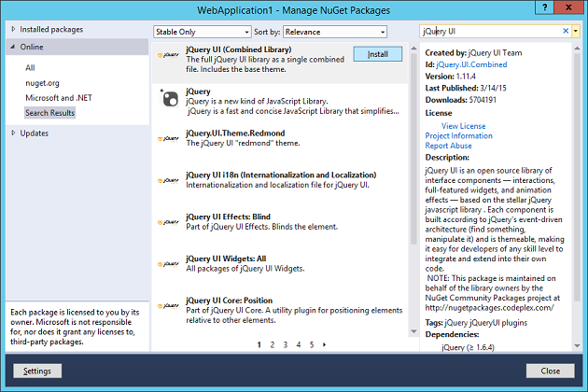Open the Sort by Relevance dropdown
This screenshot has width=588, height=392.
(335, 32)
